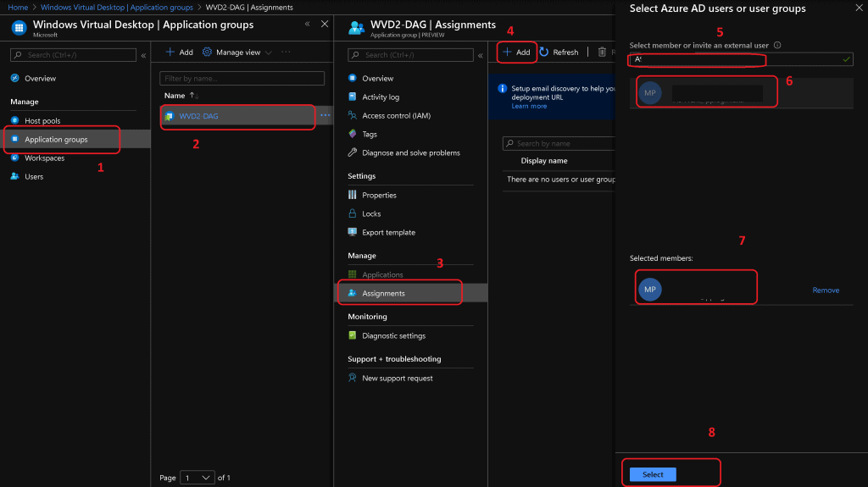The width and height of the screenshot is (868, 487).
Task: Focus the Filter by name field
Action: tap(242, 79)
